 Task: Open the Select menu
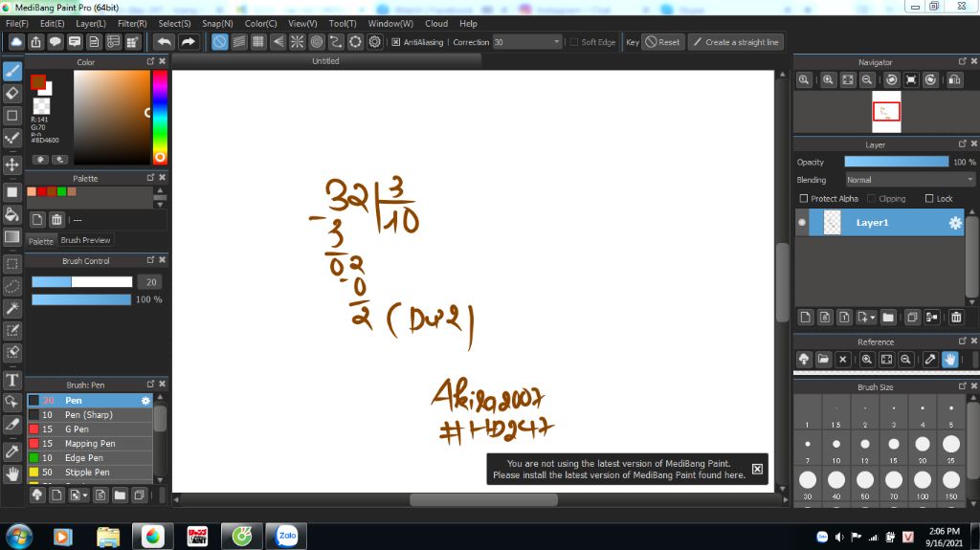coord(174,23)
